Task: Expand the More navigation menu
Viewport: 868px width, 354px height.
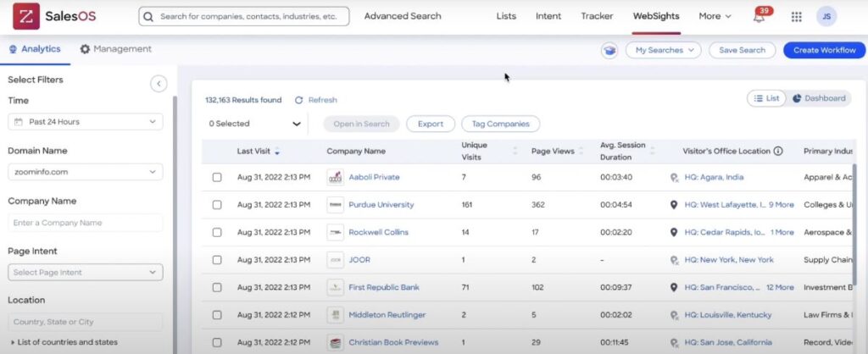Action: pos(715,17)
